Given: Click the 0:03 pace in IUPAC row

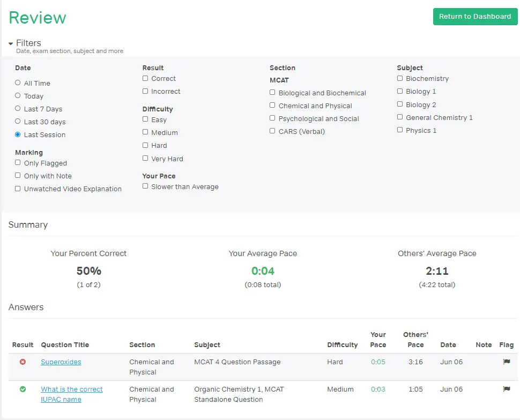Looking at the screenshot, I should (x=378, y=389).
